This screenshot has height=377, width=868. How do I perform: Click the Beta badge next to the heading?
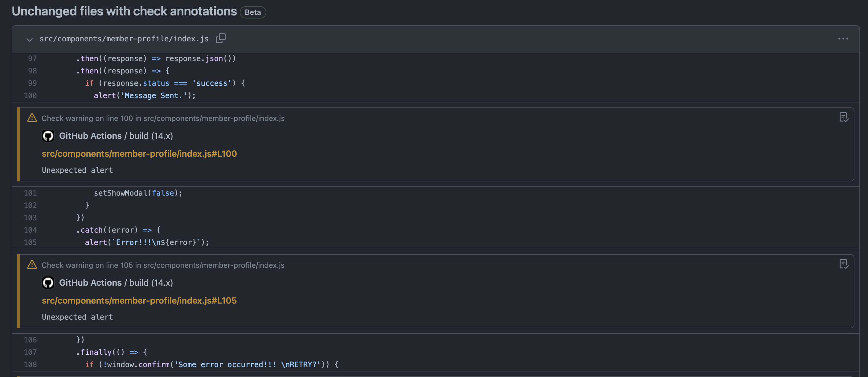pos(253,12)
